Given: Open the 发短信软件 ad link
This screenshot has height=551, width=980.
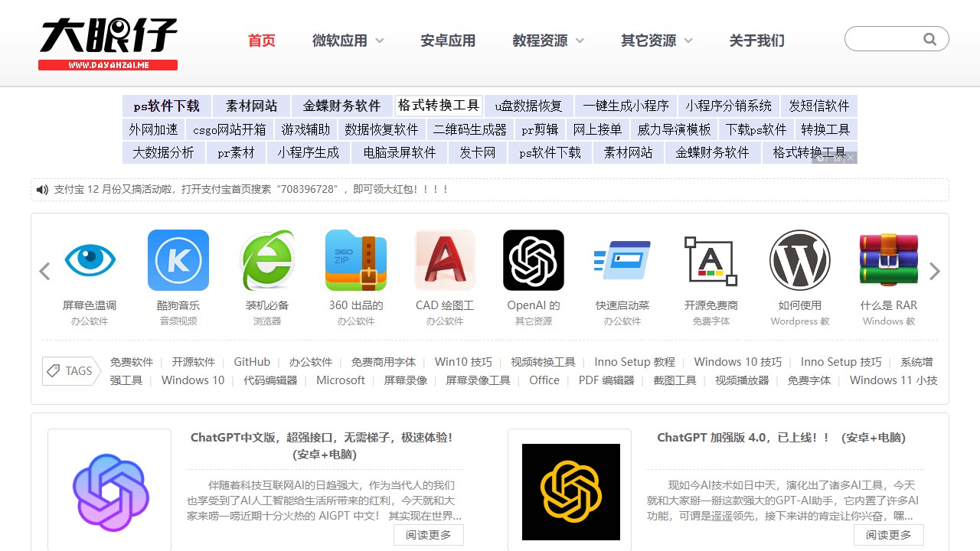Looking at the screenshot, I should 819,106.
